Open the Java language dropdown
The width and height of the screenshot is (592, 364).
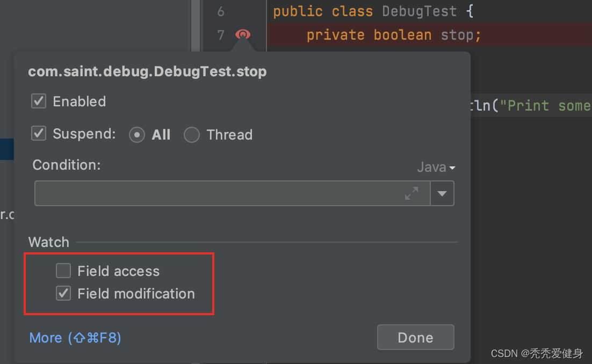point(436,168)
